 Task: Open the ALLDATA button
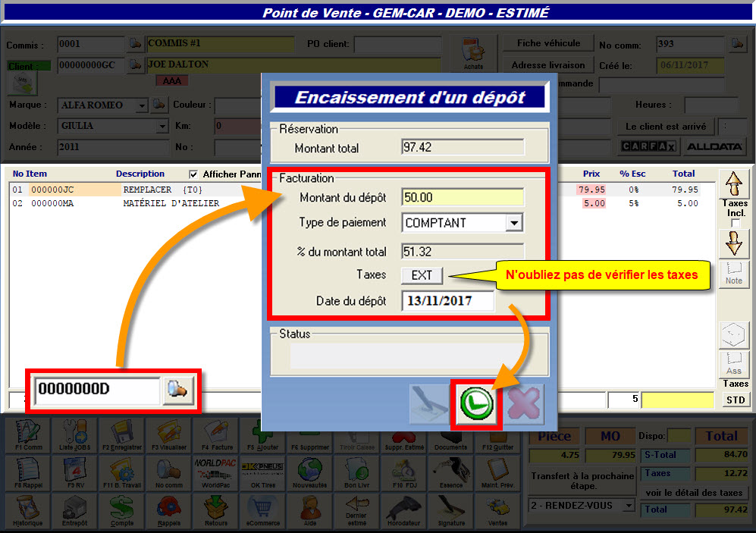(714, 146)
